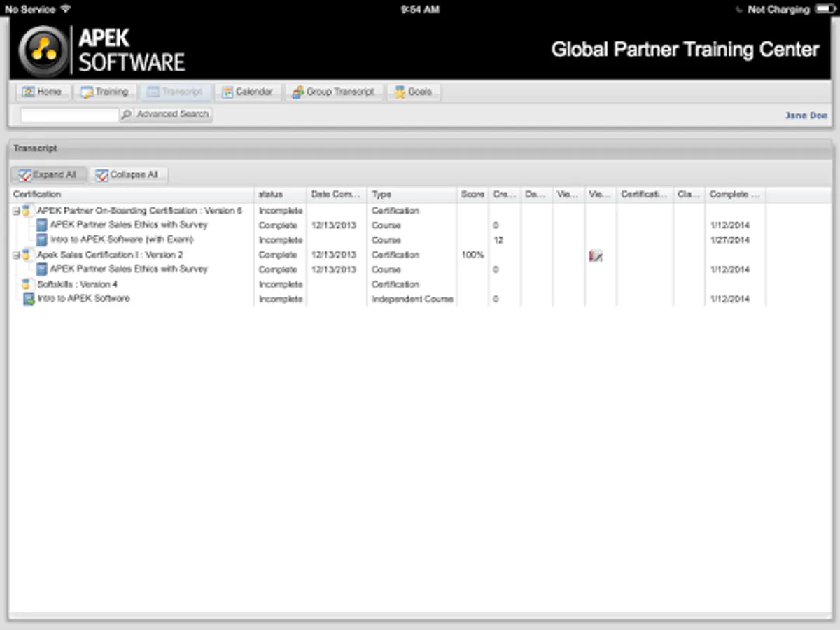Click the Jane Doe user link
The height and width of the screenshot is (630, 840).
[x=806, y=115]
